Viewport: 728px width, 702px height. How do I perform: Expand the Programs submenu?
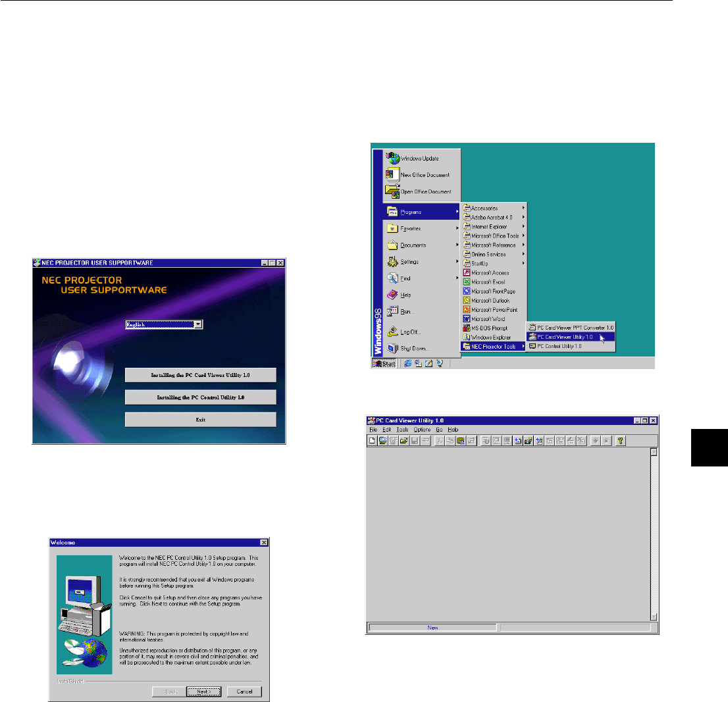(x=421, y=212)
